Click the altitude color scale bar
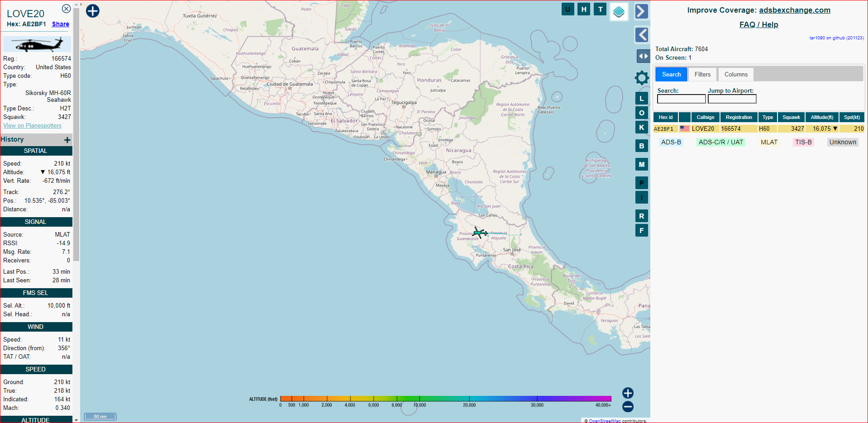The image size is (868, 423). pos(445,399)
